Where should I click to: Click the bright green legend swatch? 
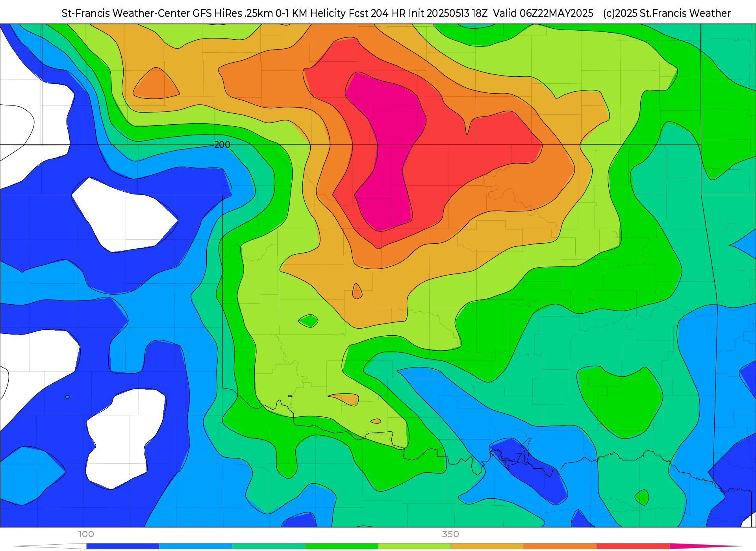coord(341,546)
